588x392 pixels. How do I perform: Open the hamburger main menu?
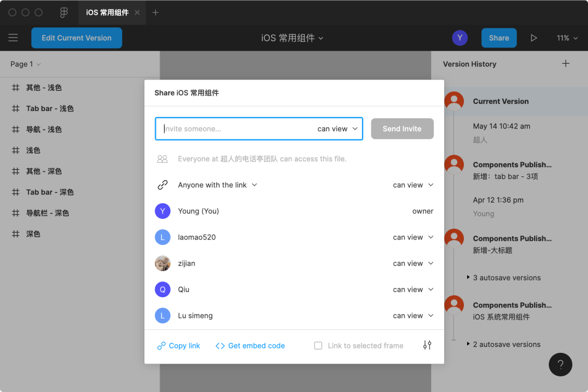click(x=13, y=38)
